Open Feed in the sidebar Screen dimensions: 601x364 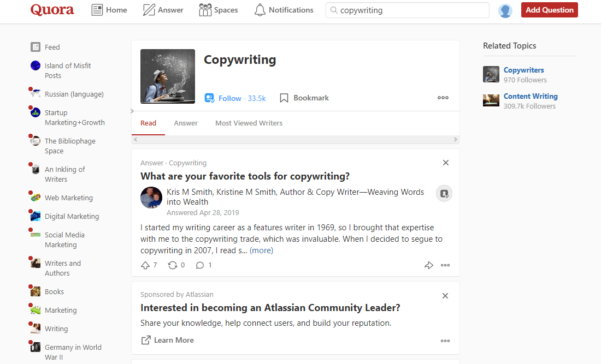tap(52, 47)
